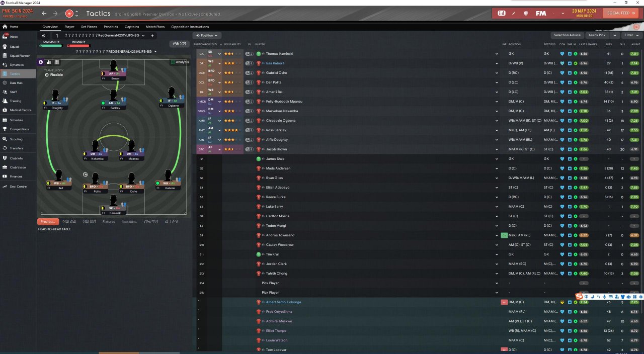
Task: Open the Quick Pick dropdown arrow
Action: click(x=614, y=35)
